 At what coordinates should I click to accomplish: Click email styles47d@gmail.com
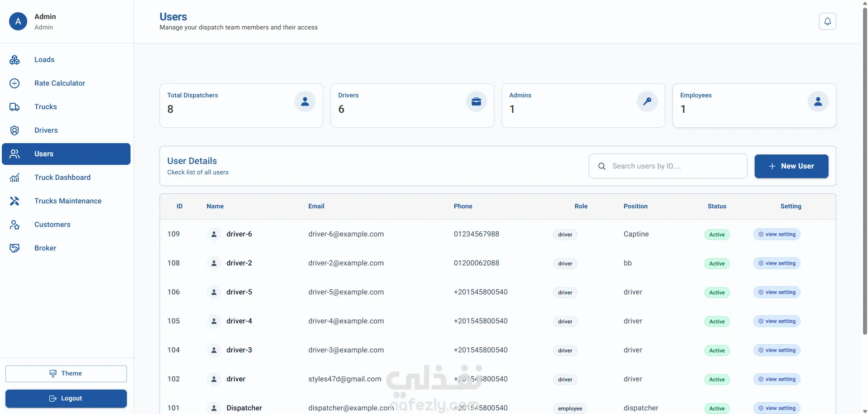[345, 379]
